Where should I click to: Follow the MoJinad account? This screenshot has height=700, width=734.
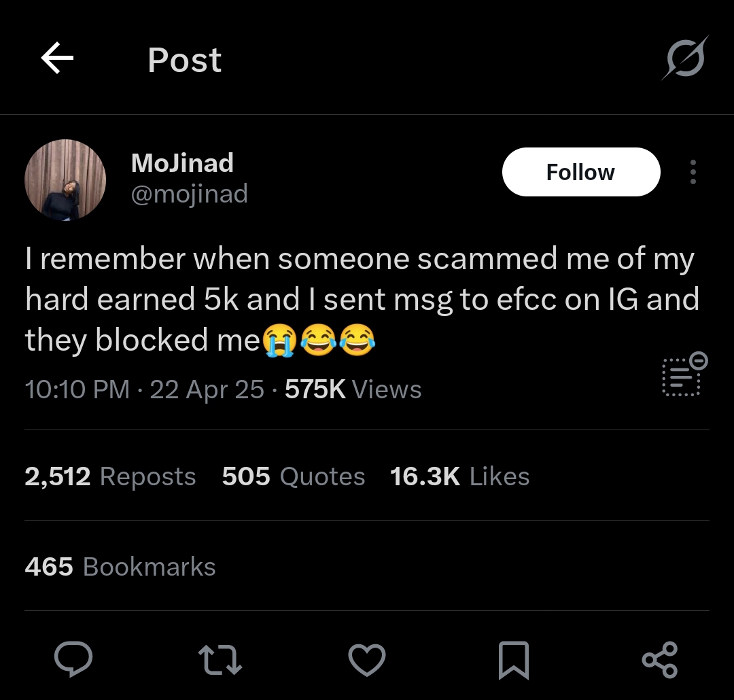tap(581, 172)
